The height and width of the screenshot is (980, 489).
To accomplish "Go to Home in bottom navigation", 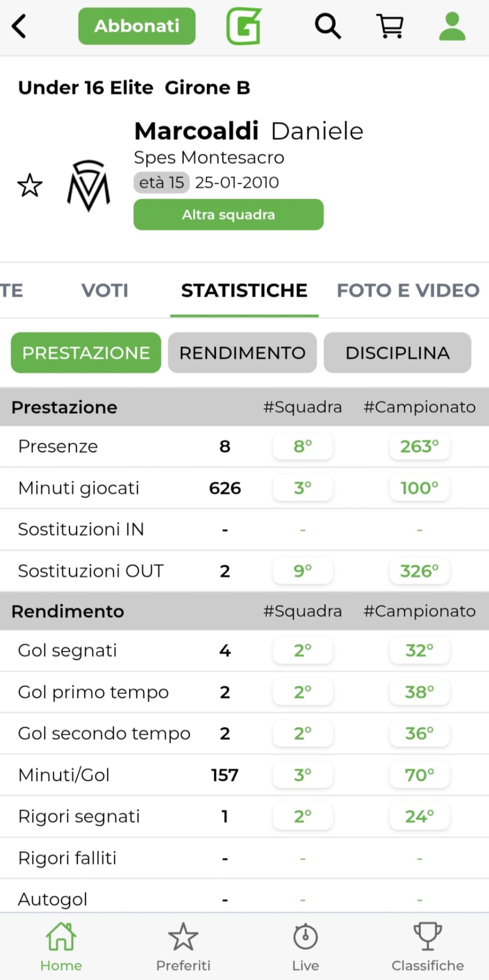I will [x=61, y=947].
